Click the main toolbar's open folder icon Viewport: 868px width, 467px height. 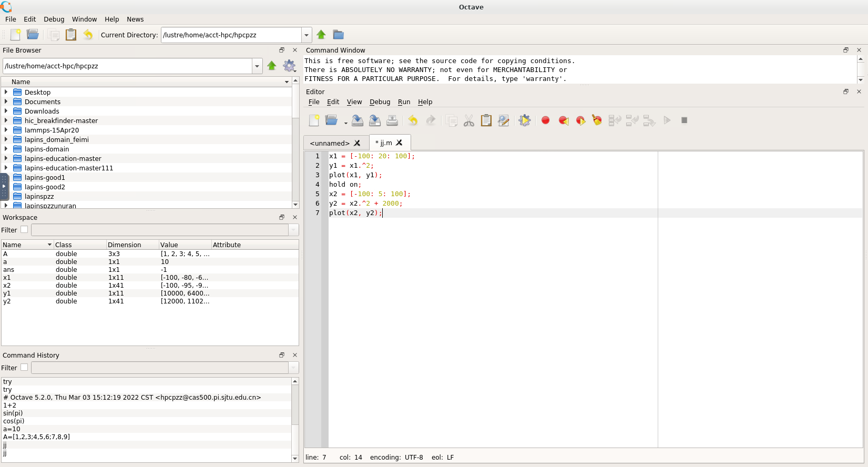[33, 35]
